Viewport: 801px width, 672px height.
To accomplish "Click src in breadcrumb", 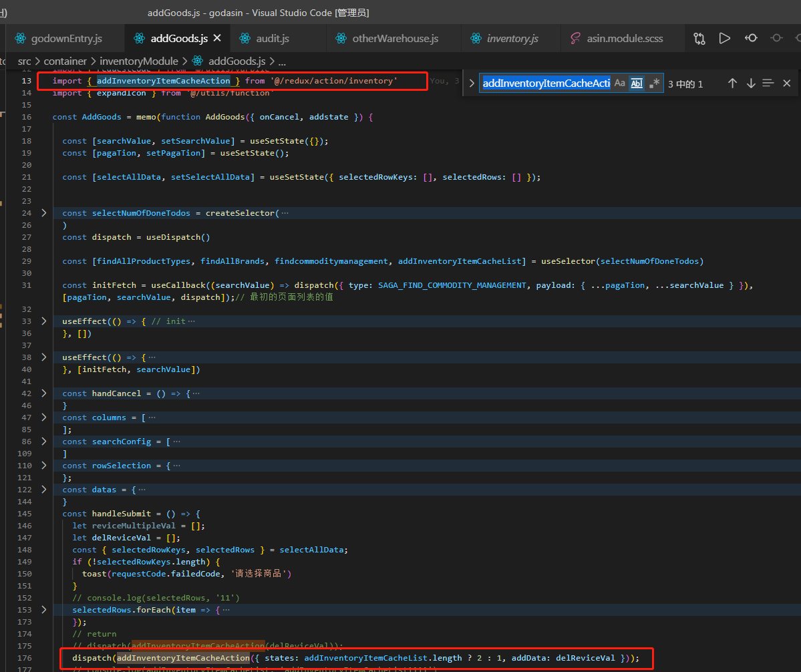I will [x=25, y=61].
